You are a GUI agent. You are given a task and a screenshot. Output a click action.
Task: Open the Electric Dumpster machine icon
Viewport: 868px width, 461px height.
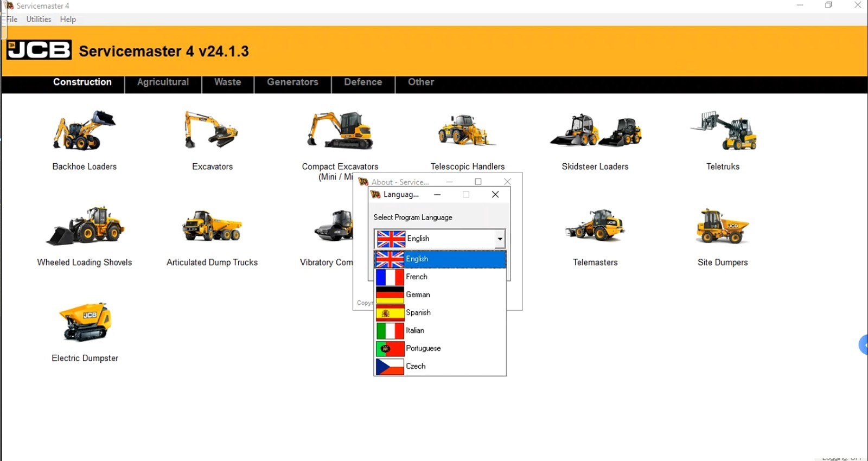pos(85,322)
